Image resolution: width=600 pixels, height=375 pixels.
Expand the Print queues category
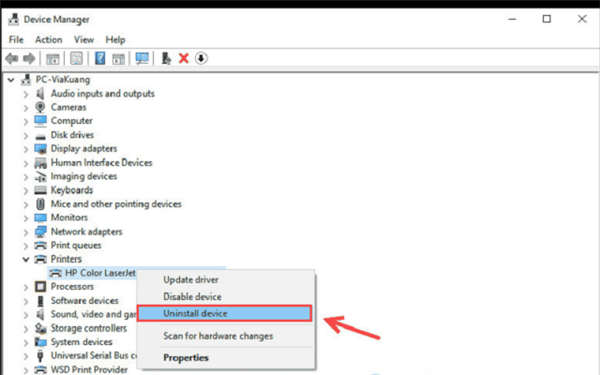(x=26, y=246)
